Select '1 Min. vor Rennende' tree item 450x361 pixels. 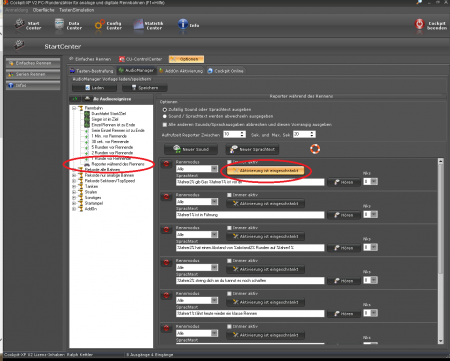pos(109,136)
